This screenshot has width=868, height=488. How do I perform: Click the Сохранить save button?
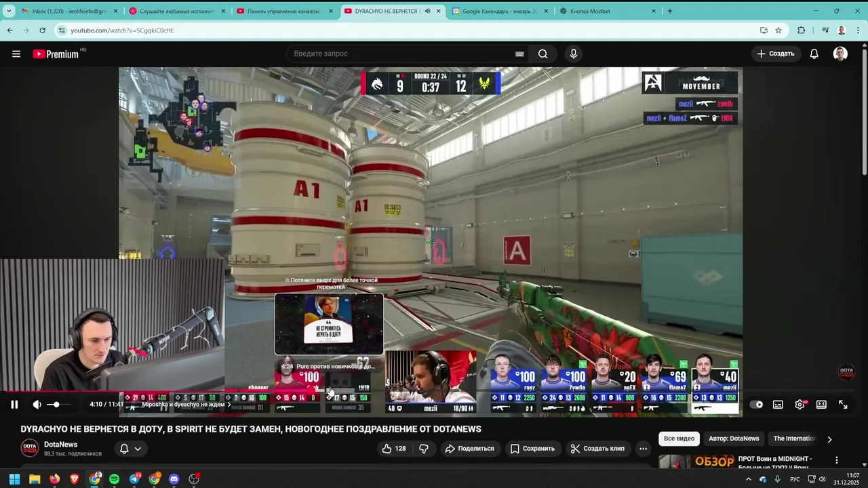coord(532,449)
